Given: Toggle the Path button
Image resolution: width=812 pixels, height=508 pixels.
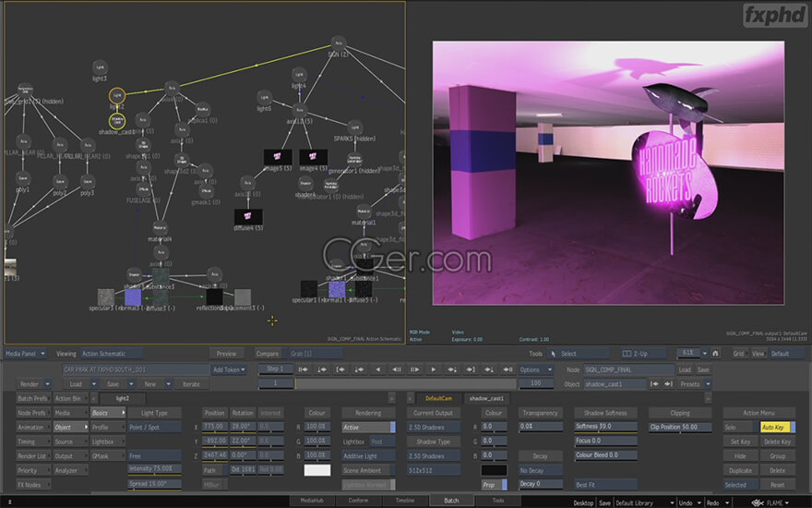Looking at the screenshot, I should click(x=214, y=470).
